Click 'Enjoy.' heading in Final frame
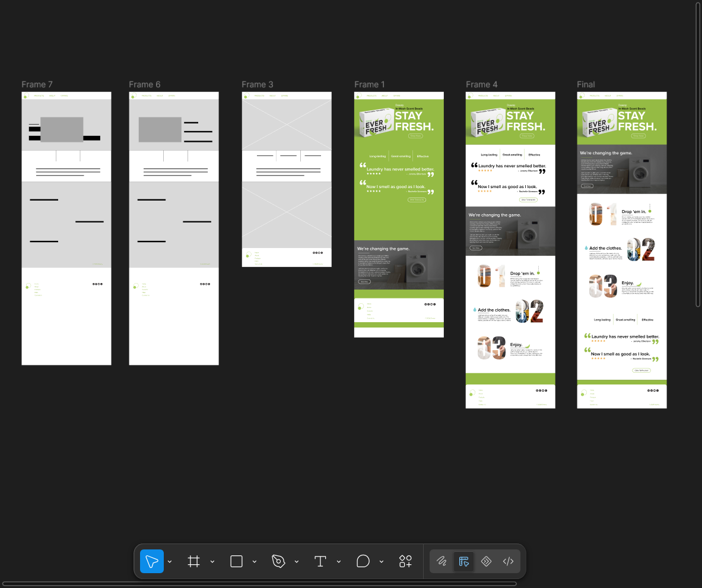Viewport: 702px width, 588px height. [x=627, y=283]
